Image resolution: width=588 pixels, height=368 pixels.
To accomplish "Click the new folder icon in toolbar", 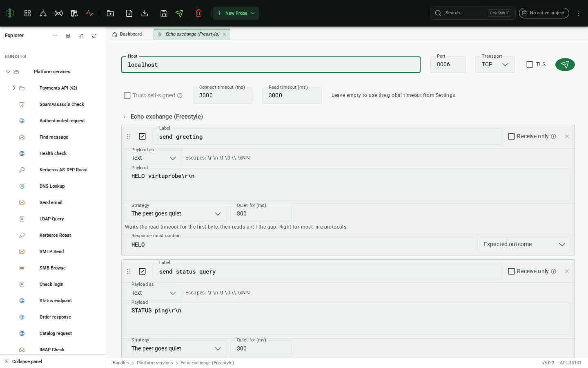I will coord(110,13).
